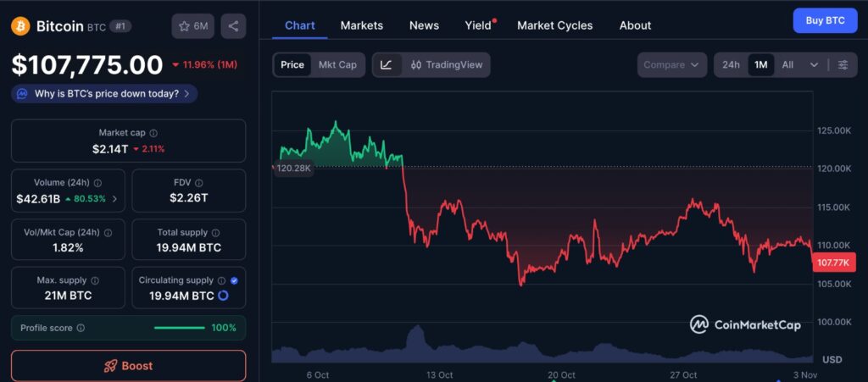Open the News tab

424,25
